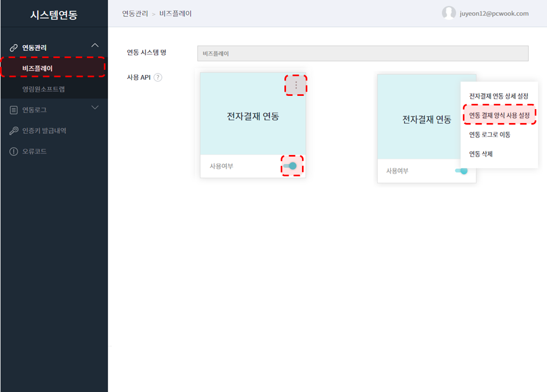The height and width of the screenshot is (392, 547).
Task: Click 연동 삭제 in the context menu
Action: point(481,154)
